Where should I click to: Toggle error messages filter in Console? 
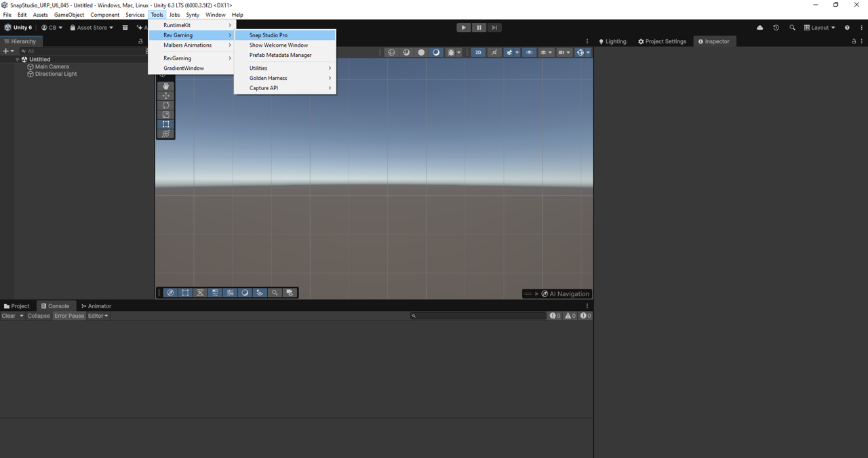click(585, 316)
